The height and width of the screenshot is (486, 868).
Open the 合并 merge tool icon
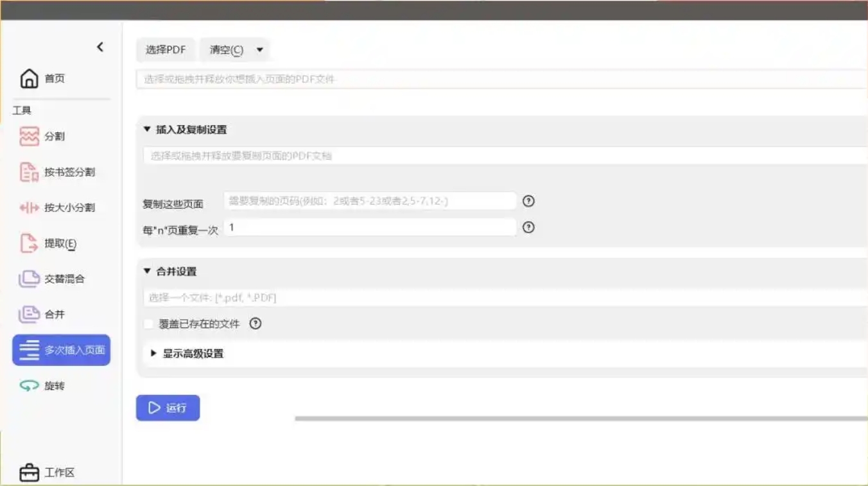point(30,315)
